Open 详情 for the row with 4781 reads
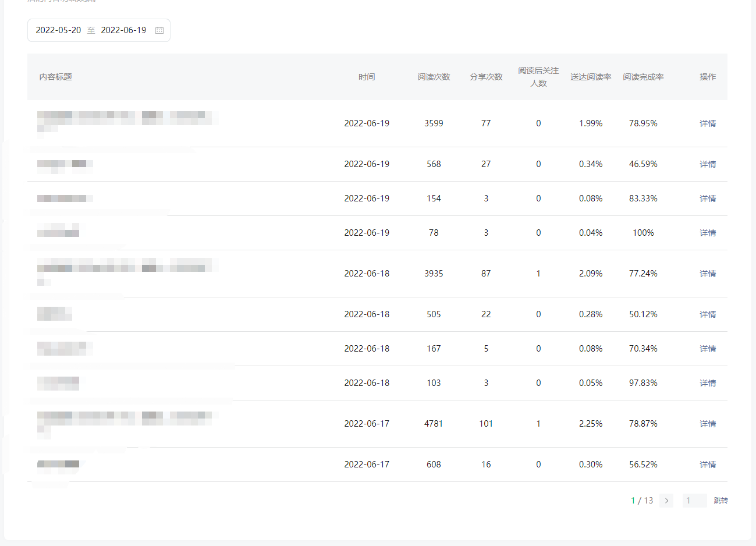Screen dimensions: 756x546 pos(708,424)
